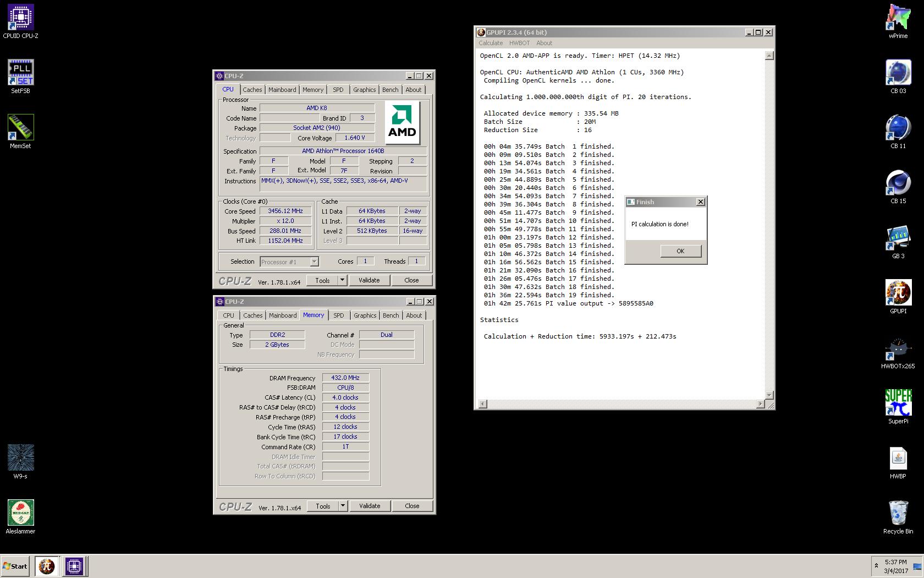This screenshot has width=924, height=578.
Task: Launch wPrime from the desktop
Action: [898, 21]
